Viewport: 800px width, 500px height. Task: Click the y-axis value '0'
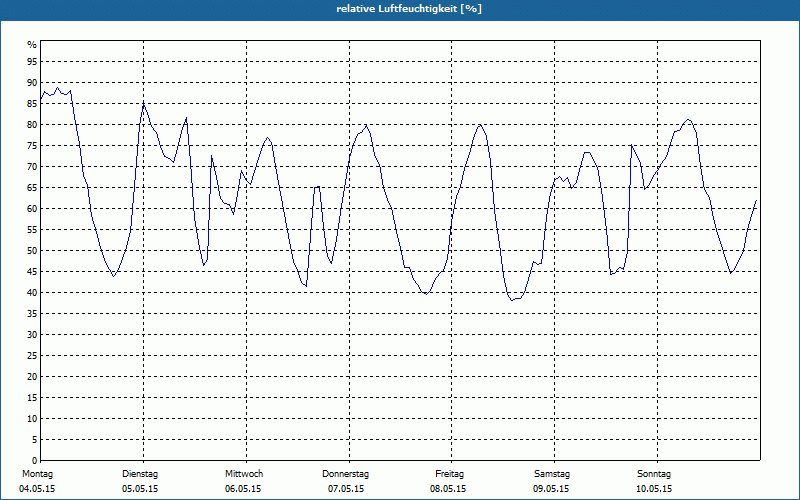coord(35,460)
